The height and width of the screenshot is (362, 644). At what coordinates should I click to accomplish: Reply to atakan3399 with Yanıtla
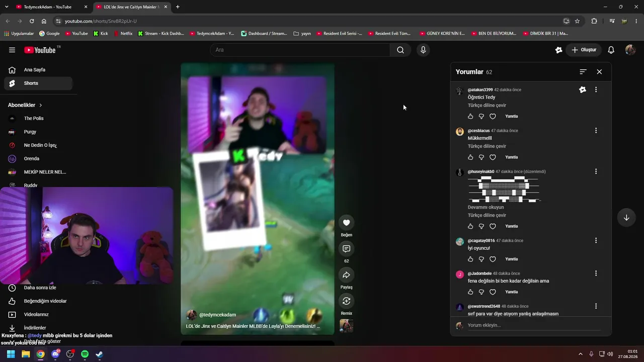pos(511,116)
